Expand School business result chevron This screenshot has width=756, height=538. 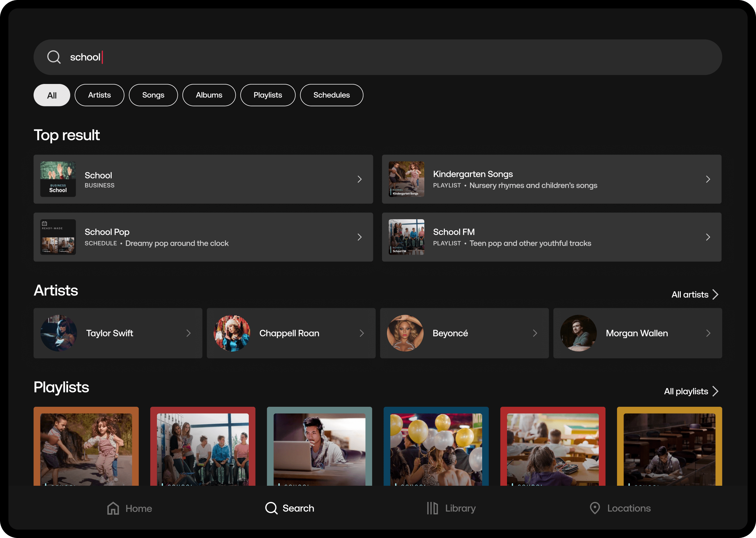(360, 179)
